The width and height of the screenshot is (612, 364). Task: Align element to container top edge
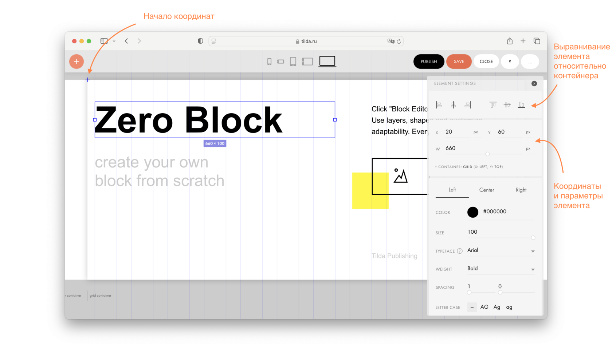493,105
